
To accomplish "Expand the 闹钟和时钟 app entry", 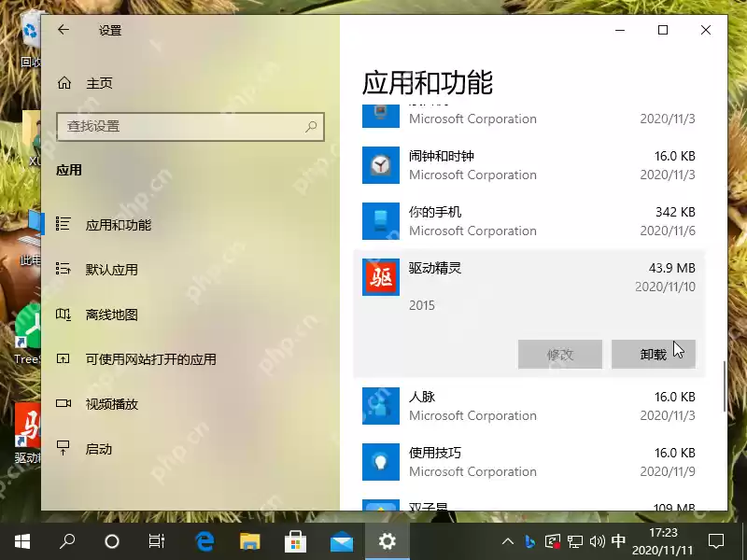I will point(514,165).
